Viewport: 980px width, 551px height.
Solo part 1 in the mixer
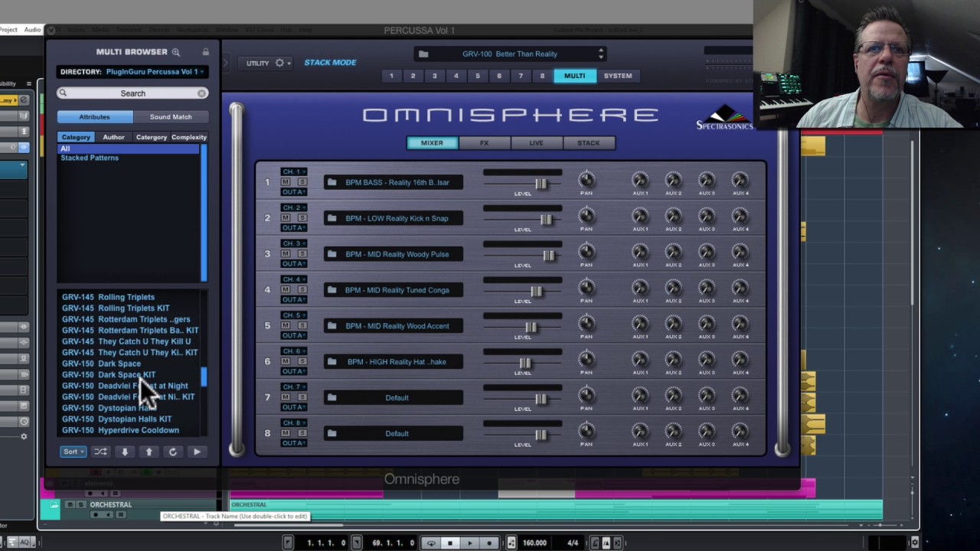(x=302, y=182)
